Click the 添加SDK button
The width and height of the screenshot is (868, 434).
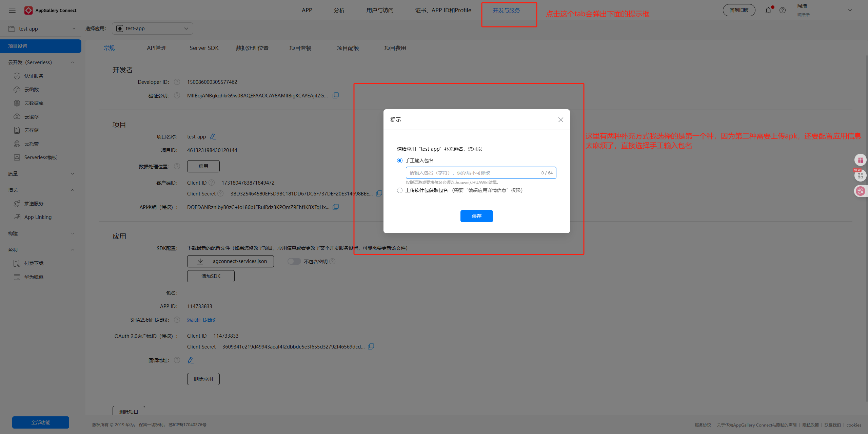tap(211, 276)
